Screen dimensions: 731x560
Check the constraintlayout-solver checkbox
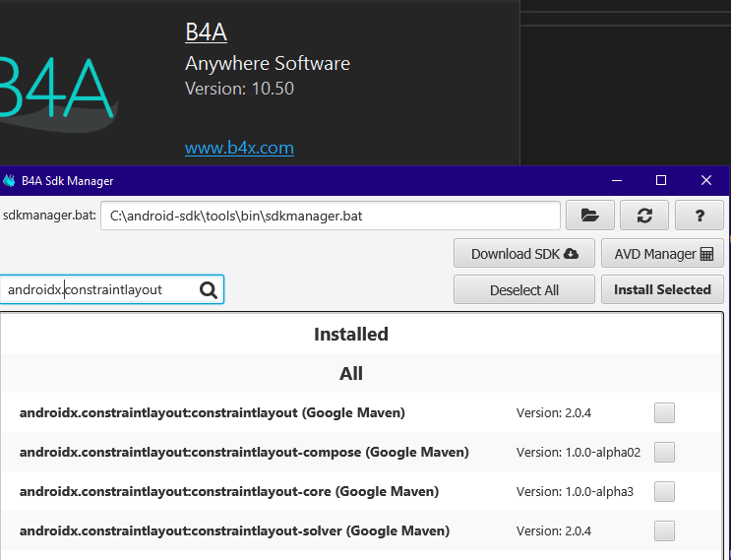tap(664, 530)
